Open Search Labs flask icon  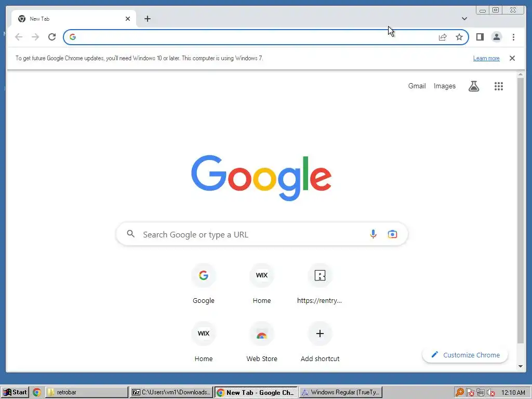coord(474,86)
